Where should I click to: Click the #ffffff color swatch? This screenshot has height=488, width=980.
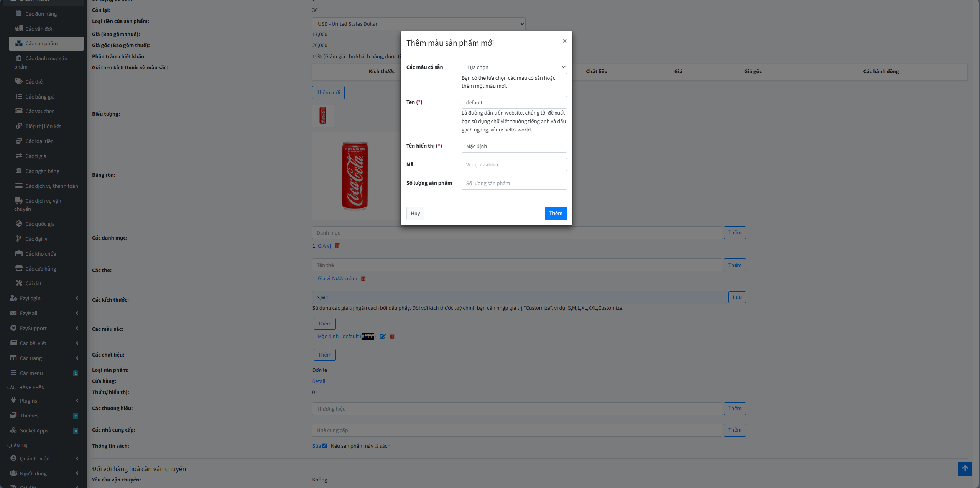(x=368, y=336)
